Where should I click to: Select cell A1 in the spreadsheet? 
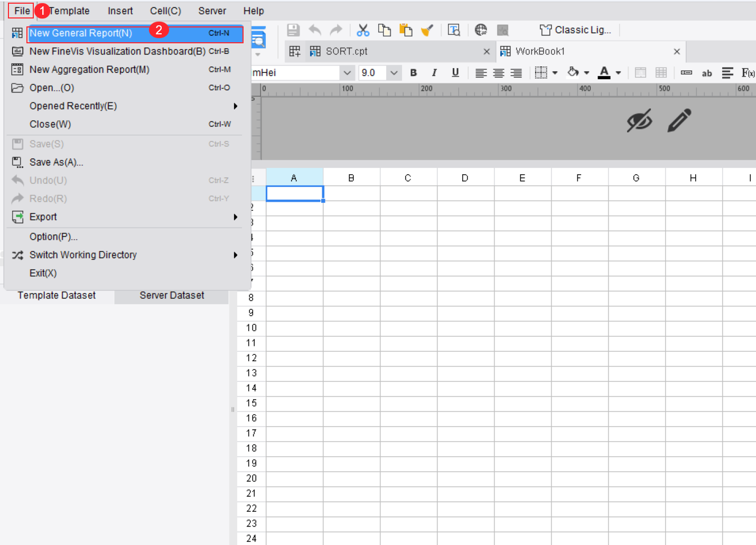pos(295,193)
